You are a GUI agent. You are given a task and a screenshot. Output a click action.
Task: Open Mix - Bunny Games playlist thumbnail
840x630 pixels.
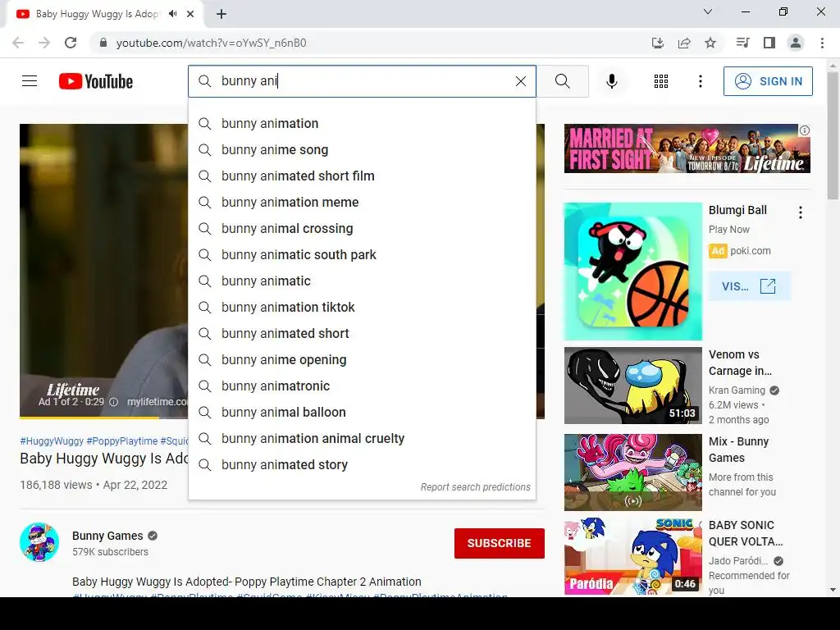(x=632, y=472)
